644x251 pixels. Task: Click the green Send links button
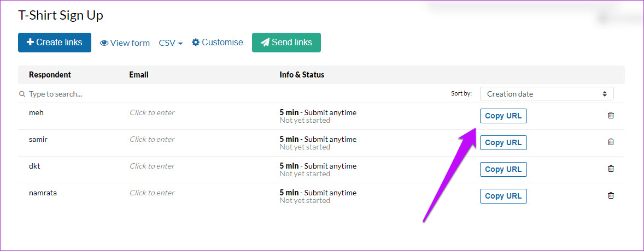(x=286, y=43)
